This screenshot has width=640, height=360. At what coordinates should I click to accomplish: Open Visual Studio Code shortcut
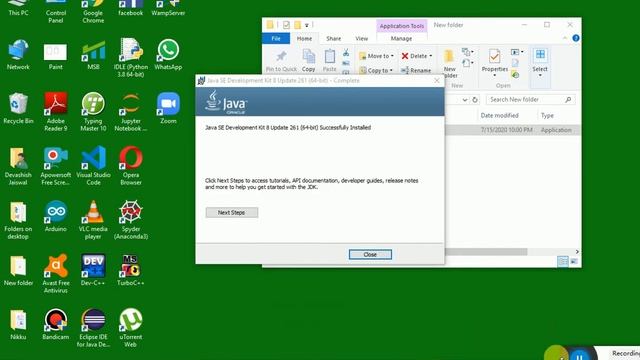[x=93, y=166]
